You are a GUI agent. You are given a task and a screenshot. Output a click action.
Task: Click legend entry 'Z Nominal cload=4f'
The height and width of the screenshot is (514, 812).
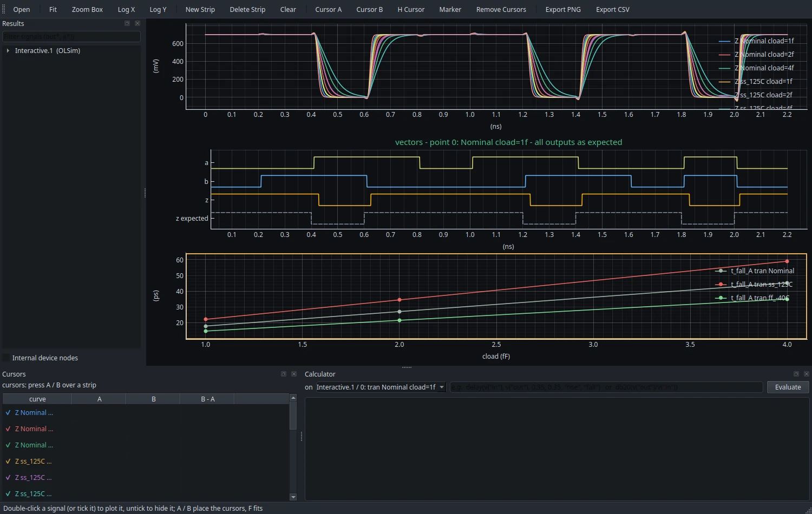[757, 68]
